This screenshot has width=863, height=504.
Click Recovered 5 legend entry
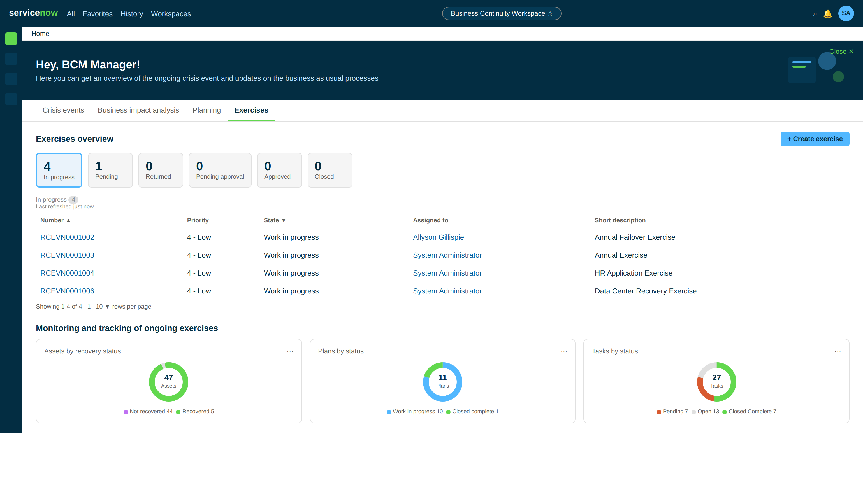tap(195, 412)
